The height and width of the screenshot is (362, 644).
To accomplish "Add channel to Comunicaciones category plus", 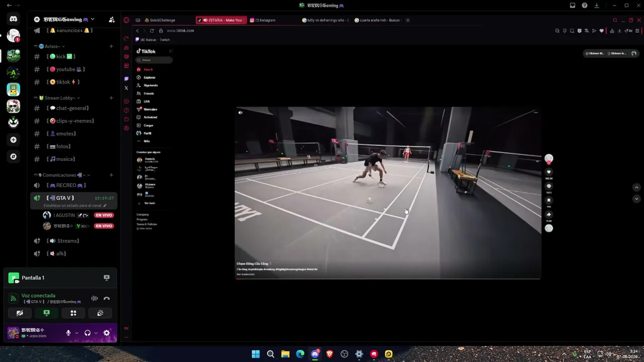I will [x=111, y=175].
